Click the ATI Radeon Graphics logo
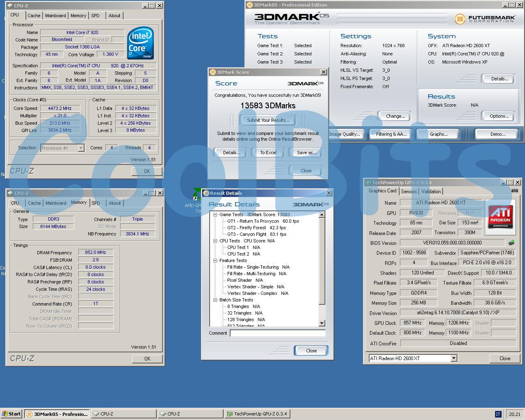The height and width of the screenshot is (420, 525). tap(500, 217)
